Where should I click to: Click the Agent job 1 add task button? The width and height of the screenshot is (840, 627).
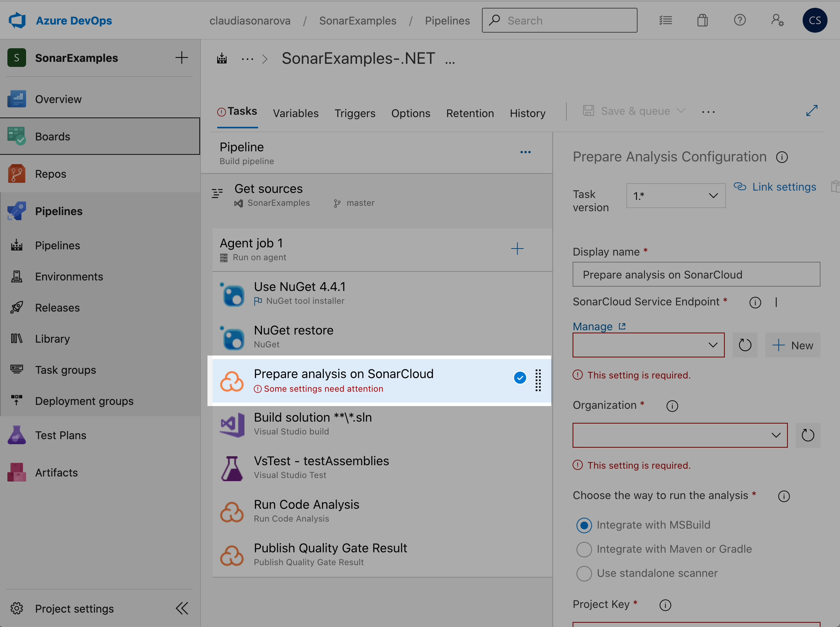517,248
